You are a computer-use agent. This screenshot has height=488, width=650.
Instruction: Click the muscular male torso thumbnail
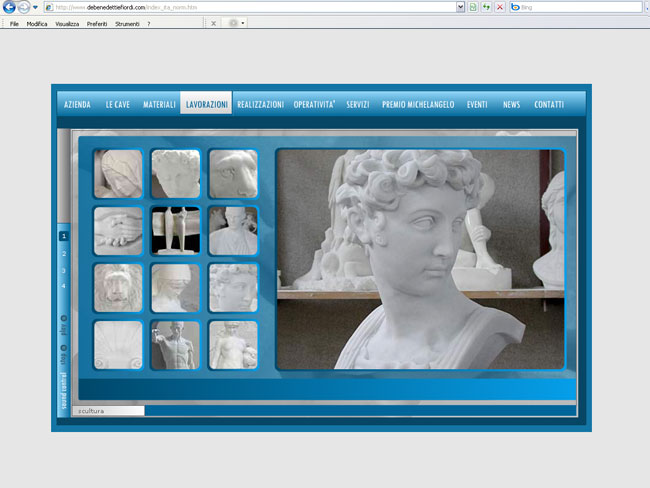coord(176,345)
